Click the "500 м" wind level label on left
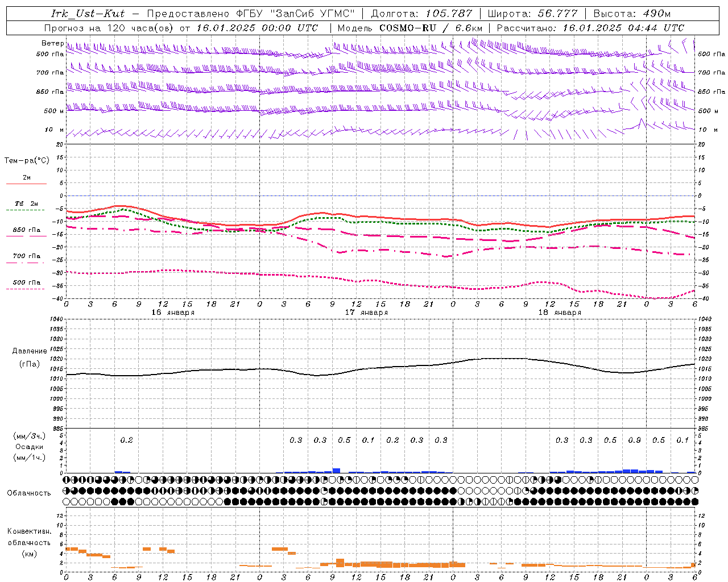Screen dimensions: 728x582 click(54, 111)
